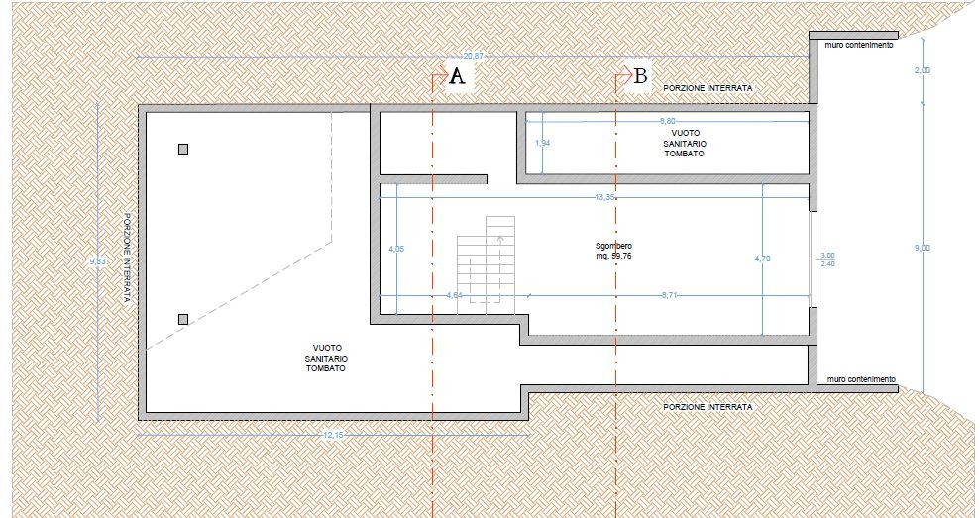Viewport: 980px width, 518px height.
Task: Select the 20,87 overall width dimension
Action: click(x=475, y=56)
